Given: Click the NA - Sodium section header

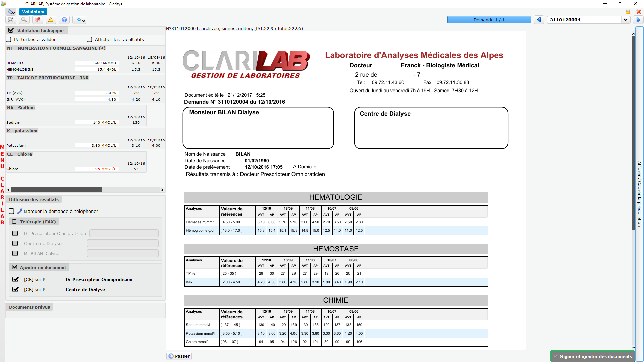Looking at the screenshot, I should (21, 108).
